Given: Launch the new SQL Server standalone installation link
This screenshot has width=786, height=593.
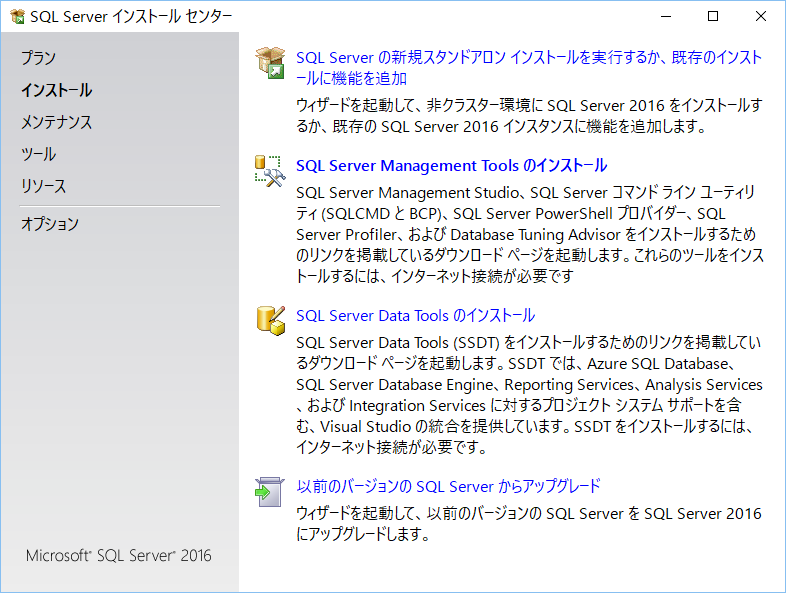Looking at the screenshot, I should [x=529, y=68].
